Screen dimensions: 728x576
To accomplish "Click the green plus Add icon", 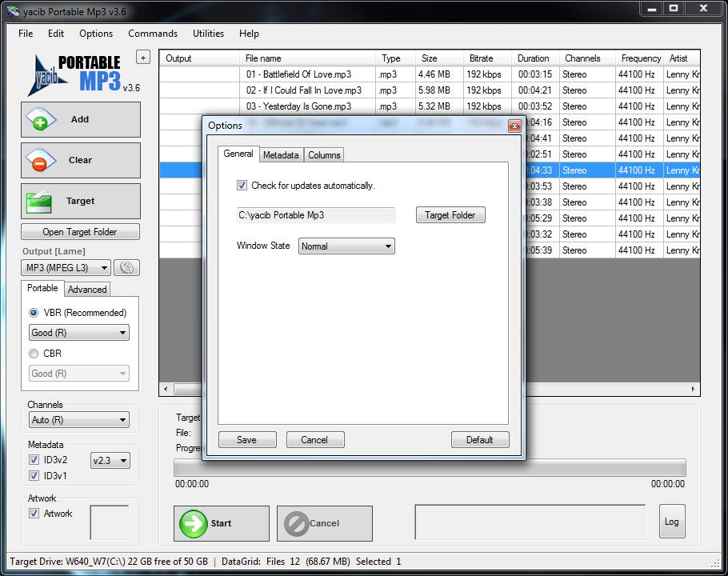I will (40, 119).
